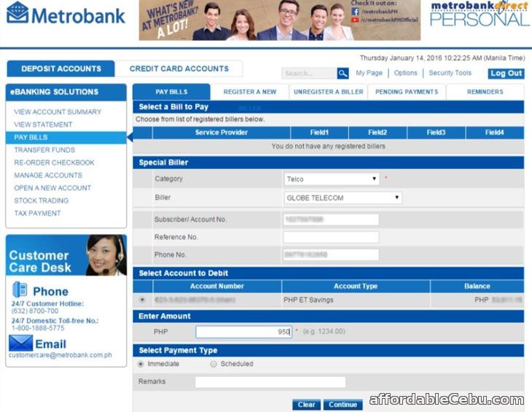This screenshot has height=412, width=532.
Task: Switch to Deposit Accounts tab
Action: (x=60, y=69)
